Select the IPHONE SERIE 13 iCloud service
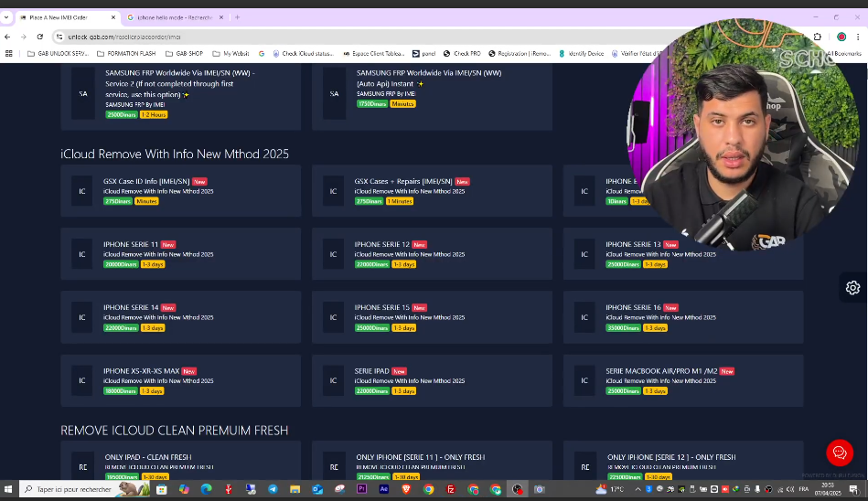The height and width of the screenshot is (501, 868). (x=683, y=253)
